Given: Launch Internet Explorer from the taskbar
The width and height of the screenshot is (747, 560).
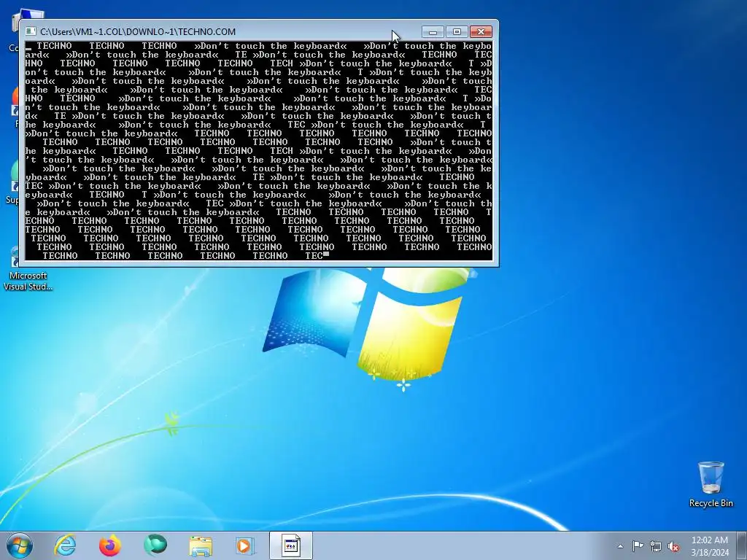Looking at the screenshot, I should (x=65, y=545).
